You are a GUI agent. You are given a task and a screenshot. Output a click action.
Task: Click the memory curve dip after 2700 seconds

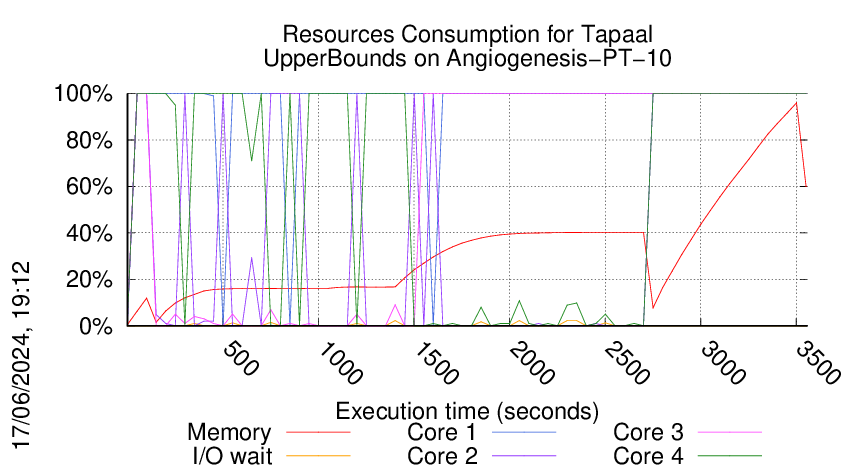[x=653, y=308]
